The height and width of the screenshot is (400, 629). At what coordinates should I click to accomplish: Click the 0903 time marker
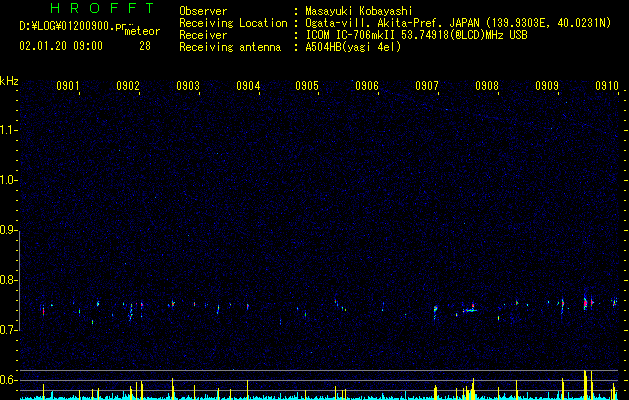(188, 86)
